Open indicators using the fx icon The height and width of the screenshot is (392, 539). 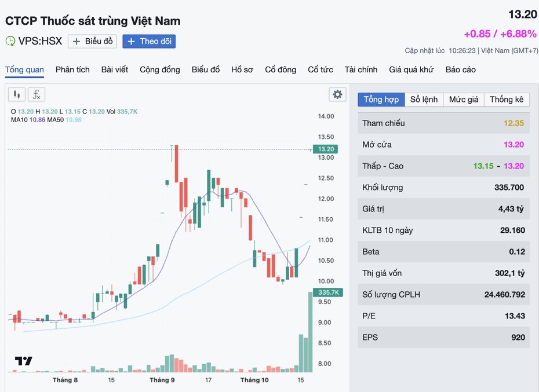35,94
